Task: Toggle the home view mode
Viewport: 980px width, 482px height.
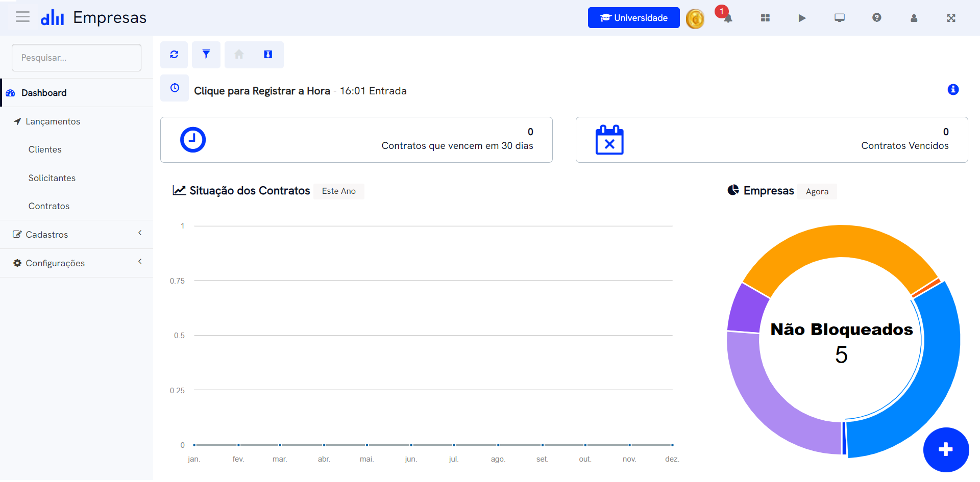Action: 238,55
